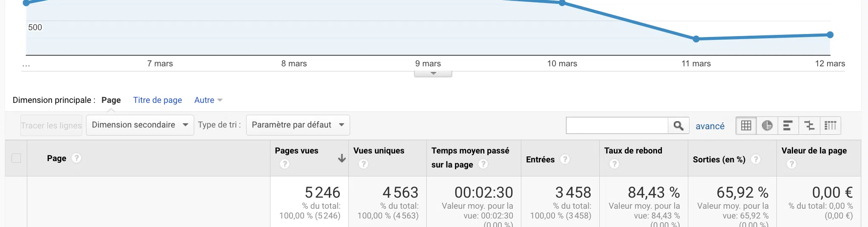Image resolution: width=868 pixels, height=227 pixels.
Task: Select the performance bar view icon
Action: click(788, 126)
